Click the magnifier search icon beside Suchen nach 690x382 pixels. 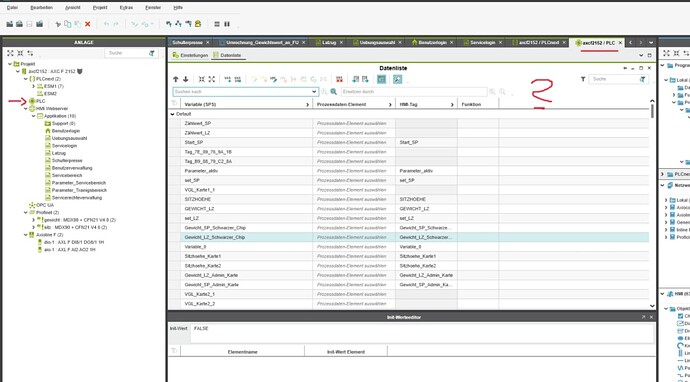(x=334, y=92)
